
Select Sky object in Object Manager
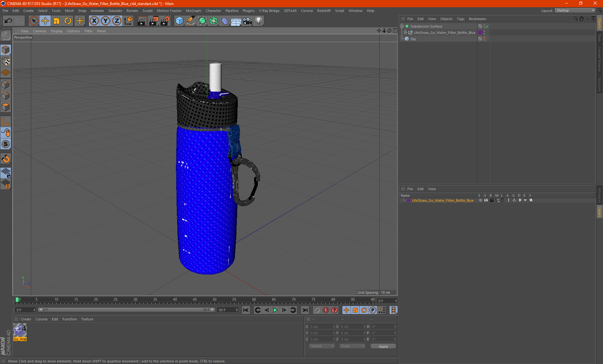coord(413,39)
